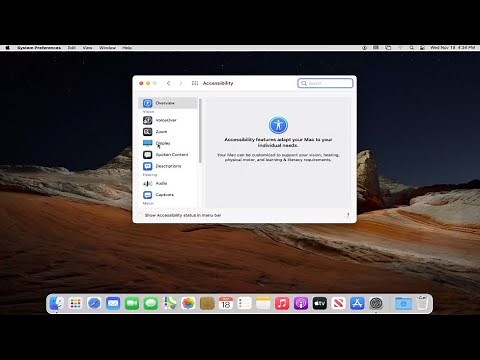Launch Notes from the Dock
This screenshot has width=480, height=360.
pos(263,303)
